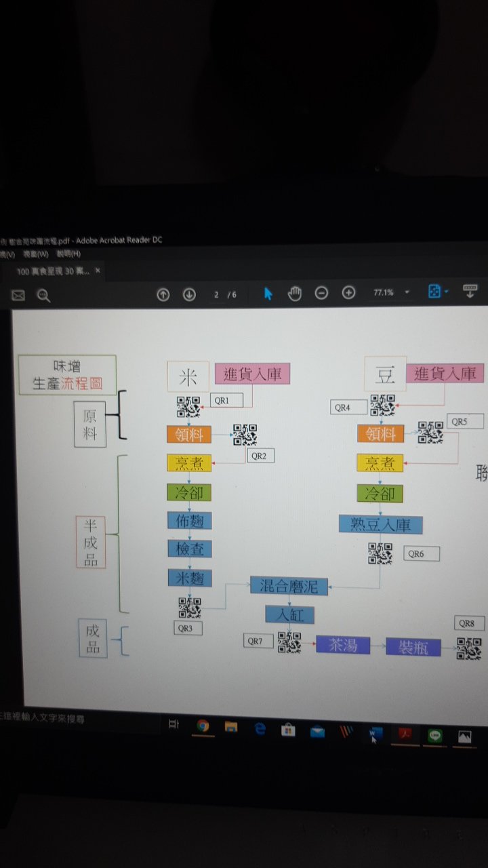Click the envelope email icon in Acrobat toolbar

[18, 295]
